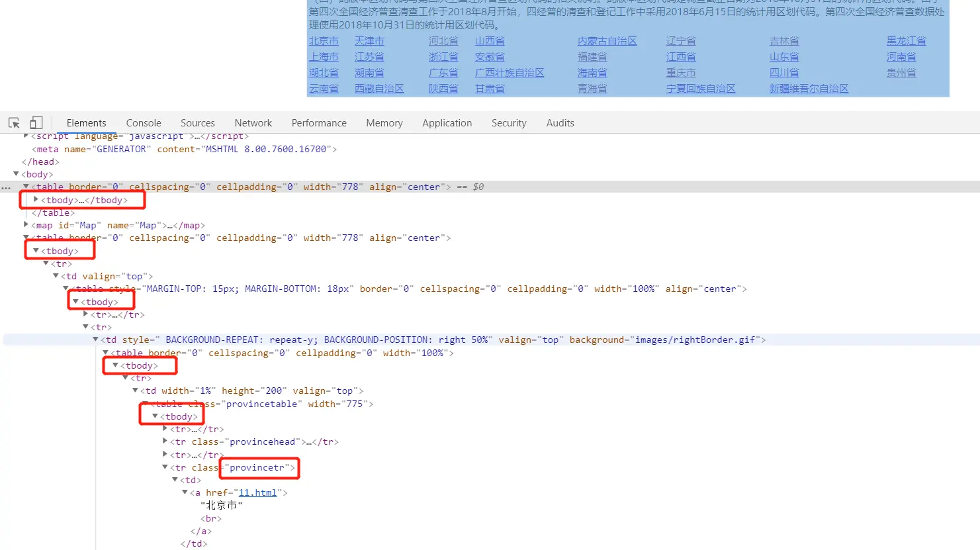
Task: Select the "北京市" text node
Action: [x=222, y=506]
